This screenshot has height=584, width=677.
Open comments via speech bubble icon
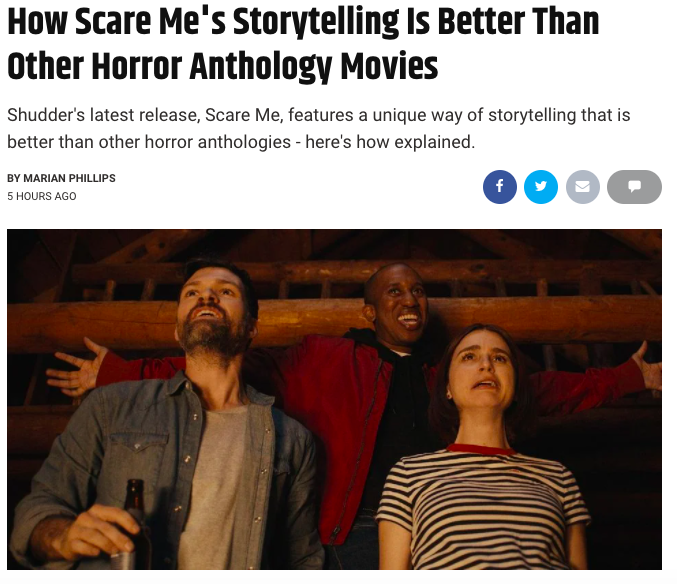(634, 187)
